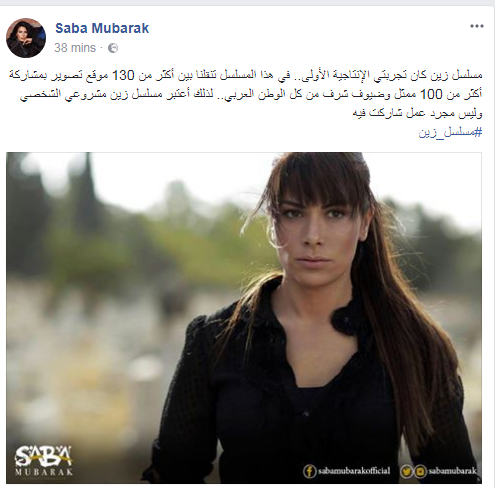495x488 pixels.
Task: Click the number 100 in the post
Action: tap(431, 94)
